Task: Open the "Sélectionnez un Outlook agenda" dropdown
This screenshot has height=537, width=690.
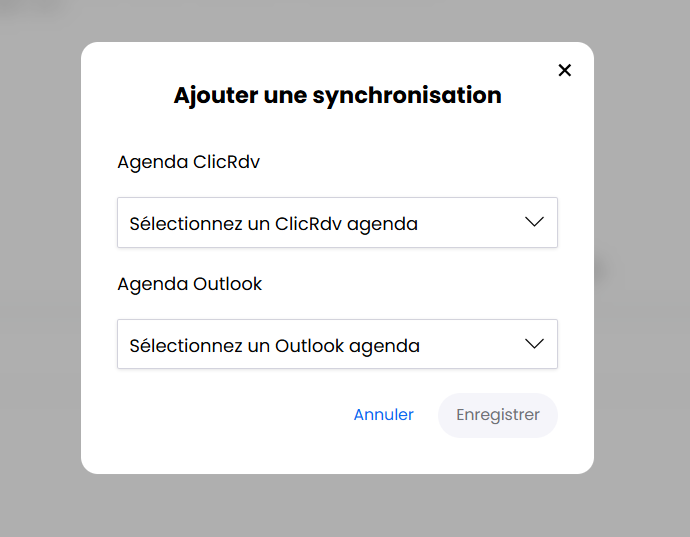Action: click(x=337, y=345)
